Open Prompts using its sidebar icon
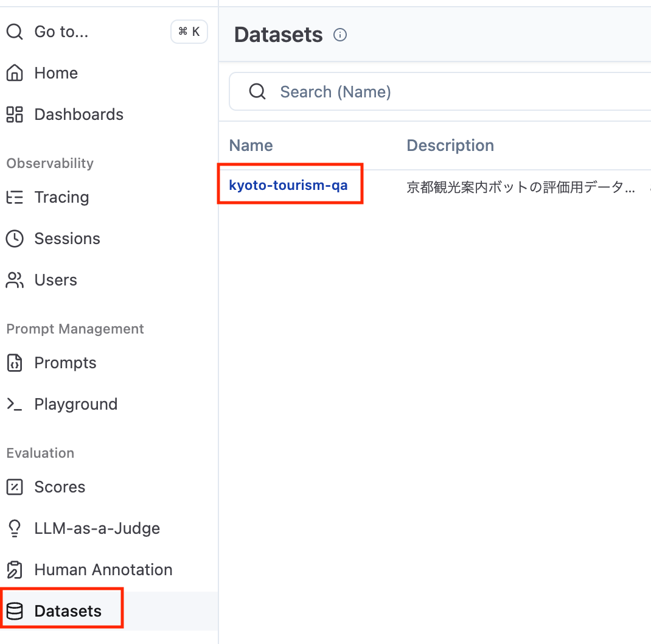The width and height of the screenshot is (651, 644). 14,362
